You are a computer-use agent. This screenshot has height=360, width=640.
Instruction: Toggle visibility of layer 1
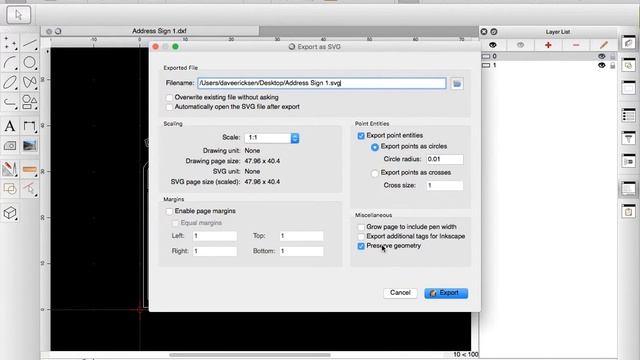(602, 65)
